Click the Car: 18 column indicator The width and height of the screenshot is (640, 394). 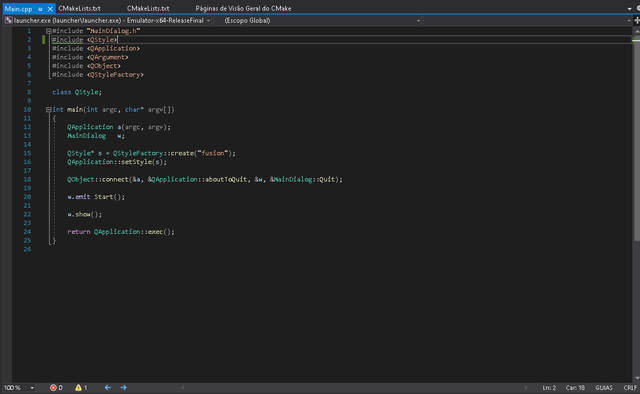pyautogui.click(x=575, y=387)
